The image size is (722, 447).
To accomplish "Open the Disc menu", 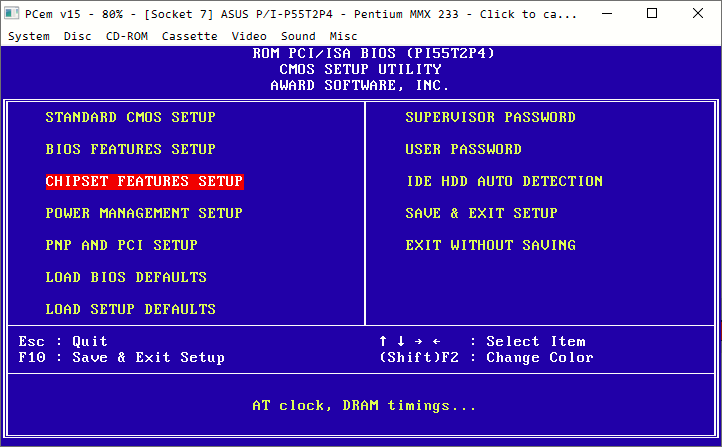I will [x=77, y=36].
